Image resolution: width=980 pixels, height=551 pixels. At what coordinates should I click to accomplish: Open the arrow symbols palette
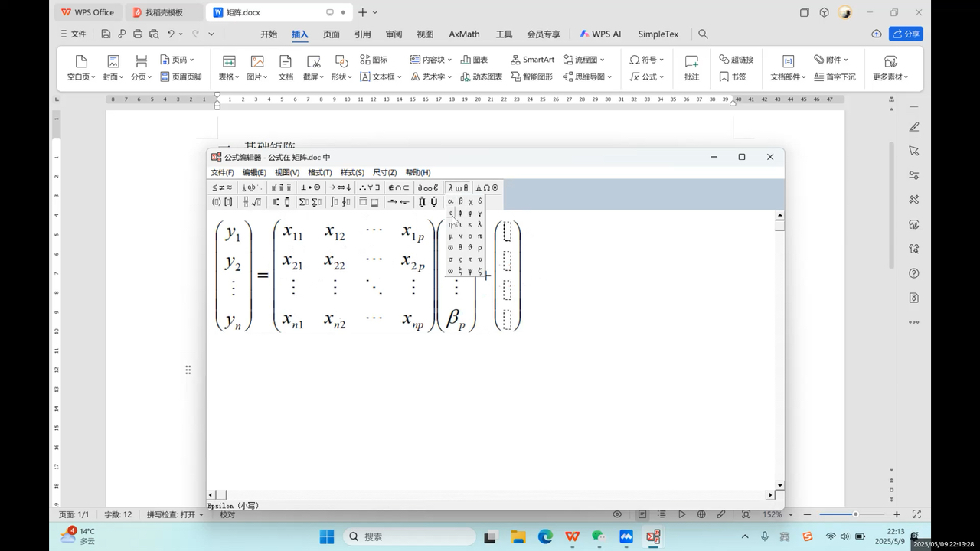(340, 187)
